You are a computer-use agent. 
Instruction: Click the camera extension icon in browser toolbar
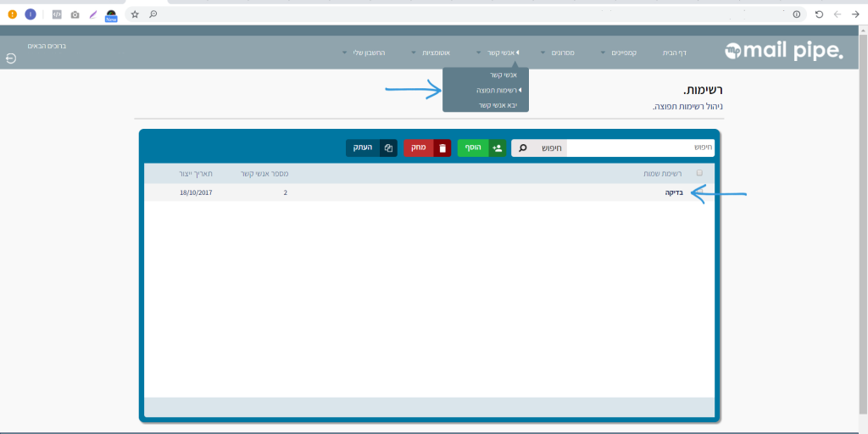[75, 14]
